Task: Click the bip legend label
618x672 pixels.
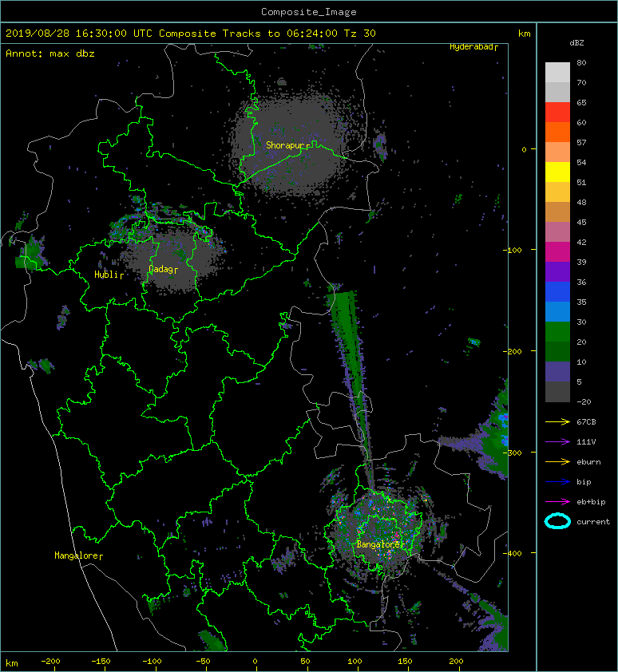Action: point(584,482)
